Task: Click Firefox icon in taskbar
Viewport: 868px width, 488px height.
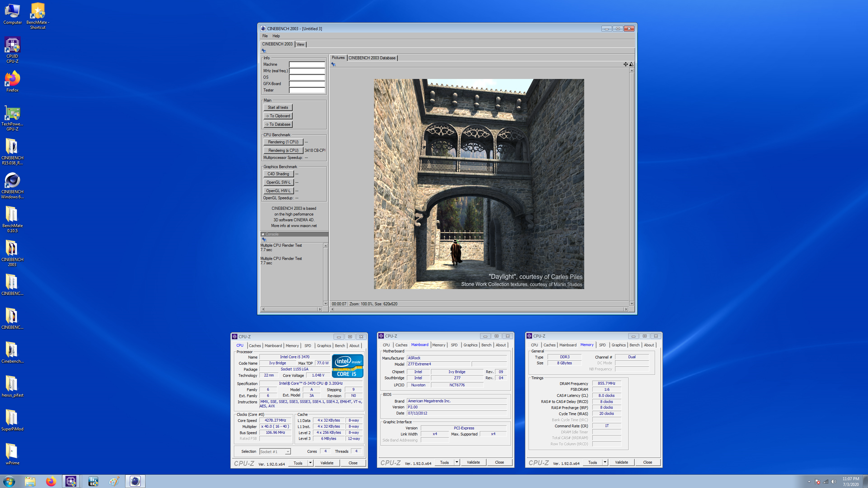Action: click(x=51, y=481)
